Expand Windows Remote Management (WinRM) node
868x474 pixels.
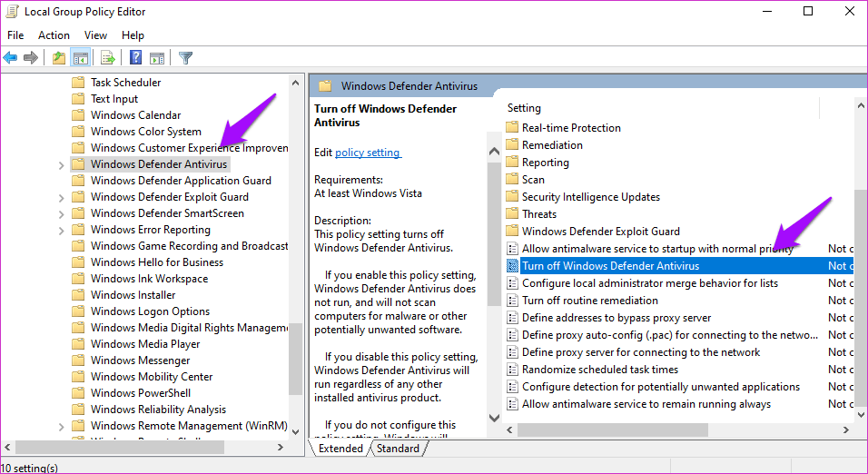point(62,427)
